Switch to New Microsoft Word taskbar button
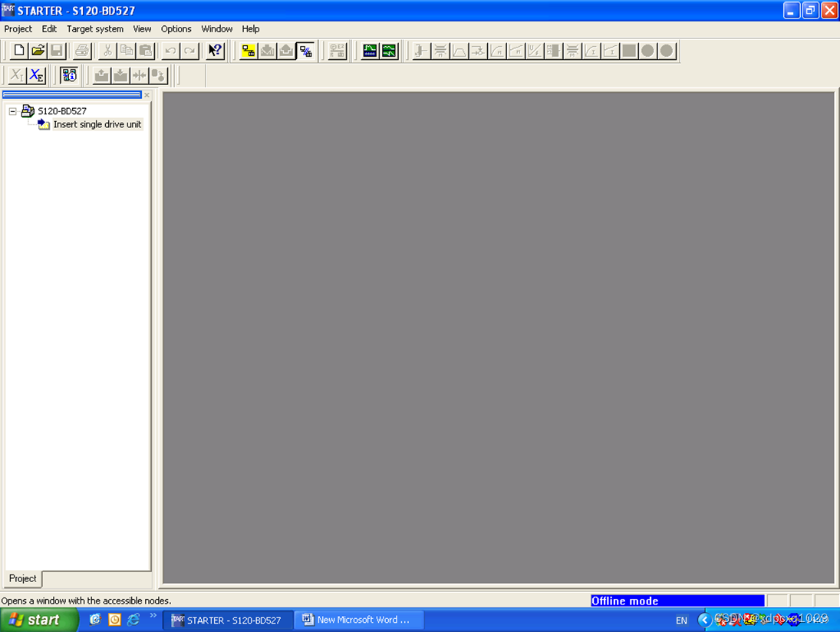This screenshot has height=632, width=840. pyautogui.click(x=359, y=620)
